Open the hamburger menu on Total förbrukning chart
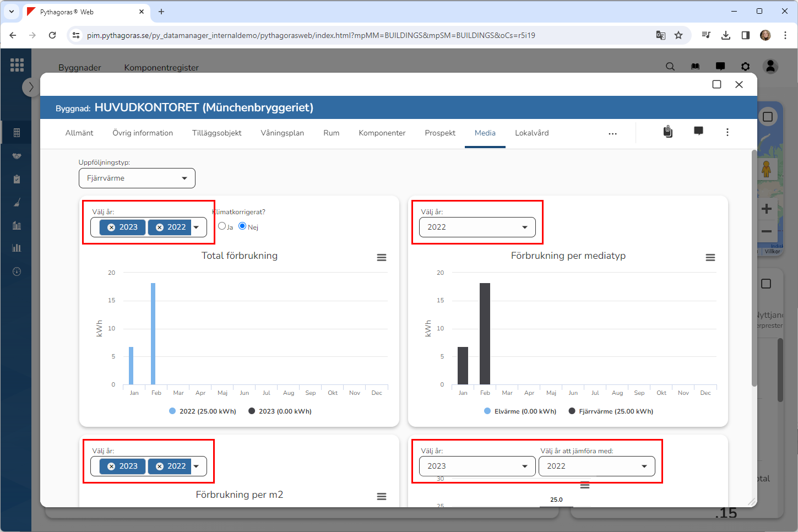The width and height of the screenshot is (798, 532). coord(381,258)
